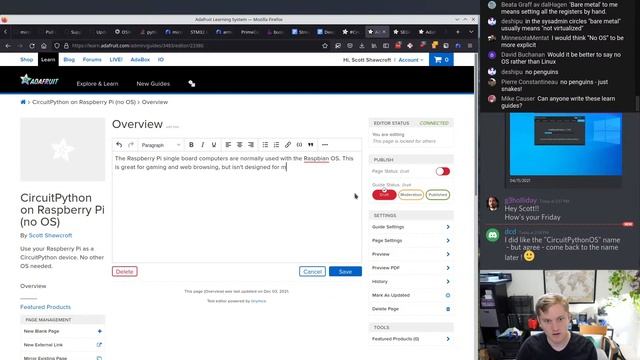Select Overview in the guide sidebar
Screen dimensions: 640x360
[x=33, y=286]
